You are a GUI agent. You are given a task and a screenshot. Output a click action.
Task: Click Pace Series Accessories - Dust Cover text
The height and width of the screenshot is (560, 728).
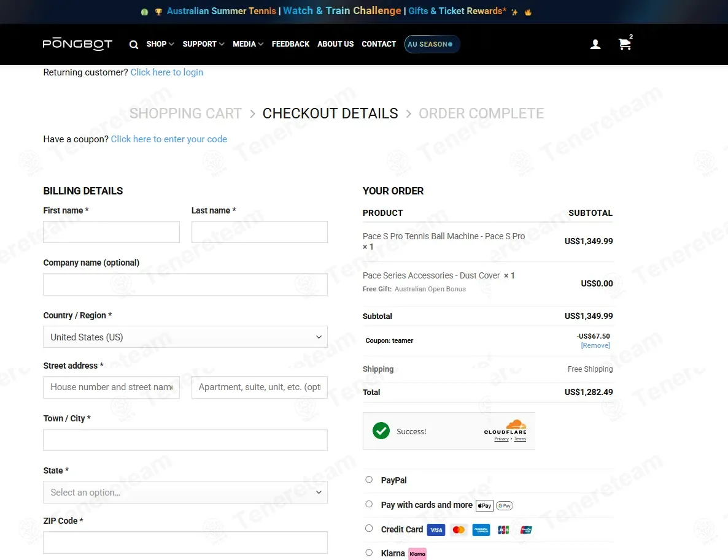(432, 275)
